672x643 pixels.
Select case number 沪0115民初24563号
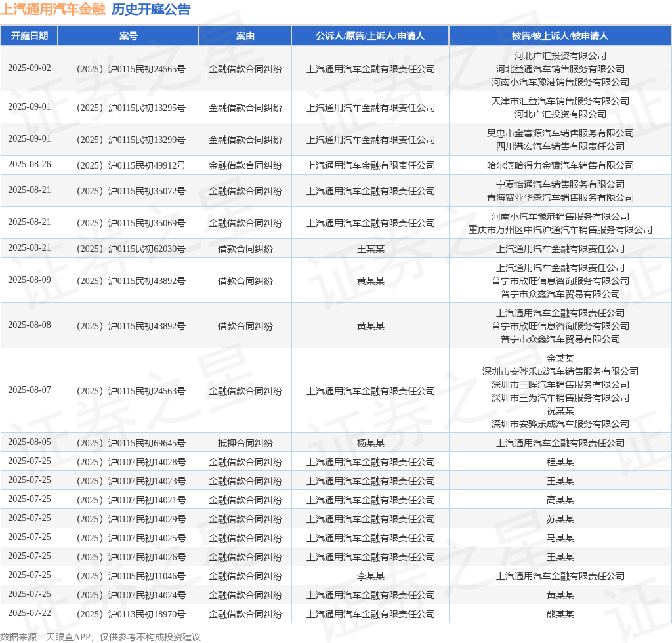pyautogui.click(x=131, y=391)
